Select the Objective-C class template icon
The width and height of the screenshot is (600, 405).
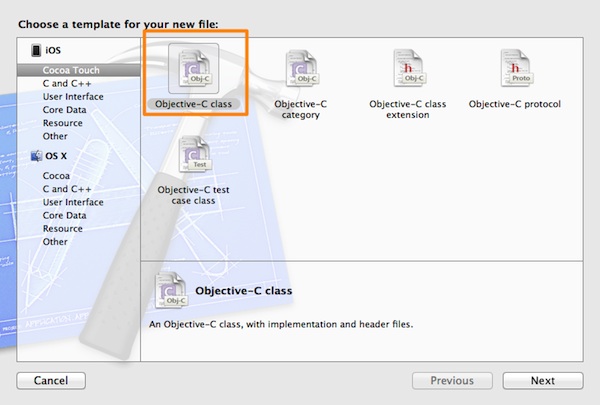192,70
